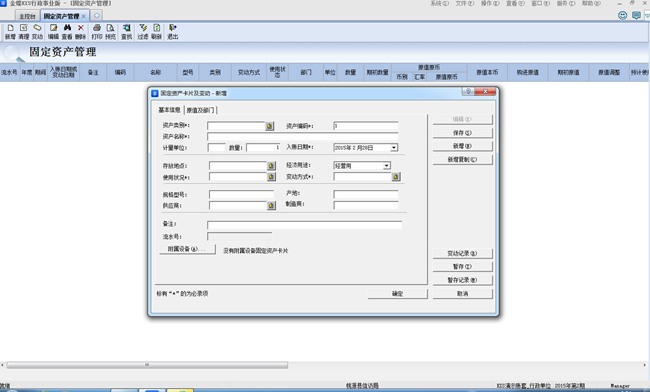Click the 打印 (Print) toolbar icon
Screen dimensions: 650x392
(97, 31)
